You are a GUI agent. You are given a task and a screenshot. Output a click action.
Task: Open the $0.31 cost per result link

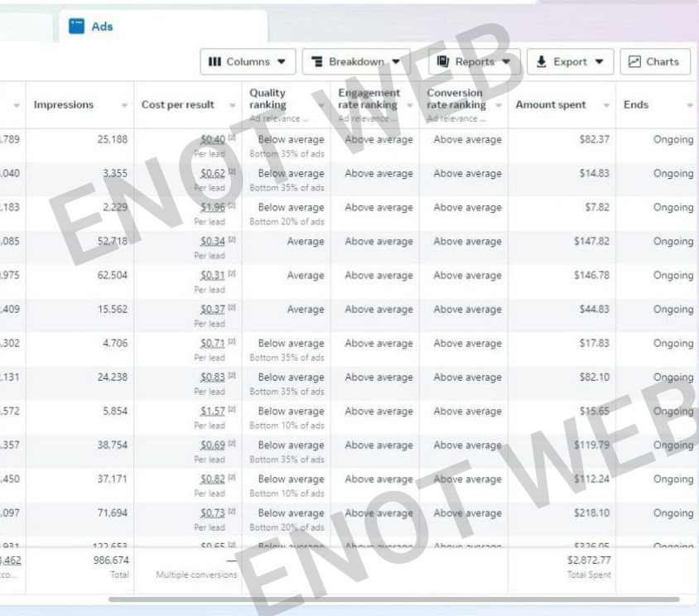pyautogui.click(x=213, y=275)
